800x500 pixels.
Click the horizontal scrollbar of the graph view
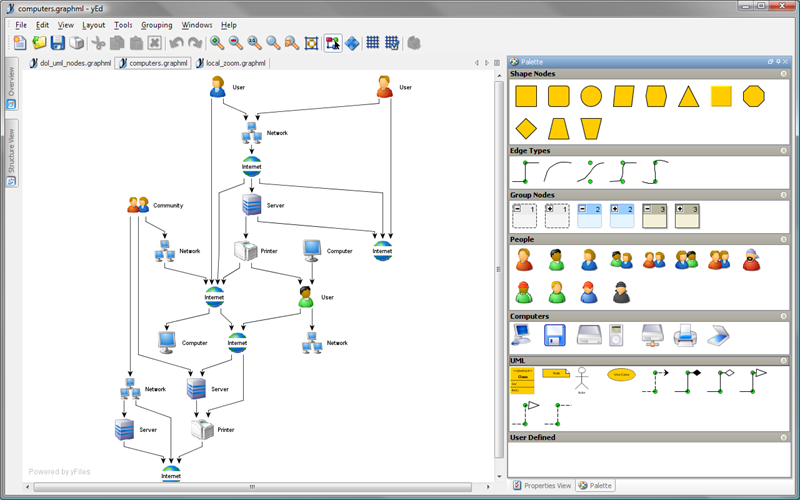tap(253, 487)
